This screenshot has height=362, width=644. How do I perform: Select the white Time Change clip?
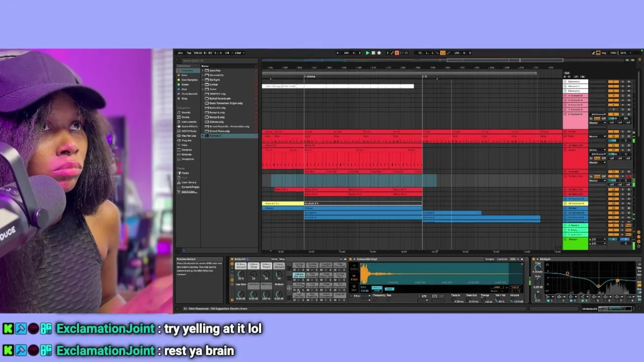(x=338, y=86)
